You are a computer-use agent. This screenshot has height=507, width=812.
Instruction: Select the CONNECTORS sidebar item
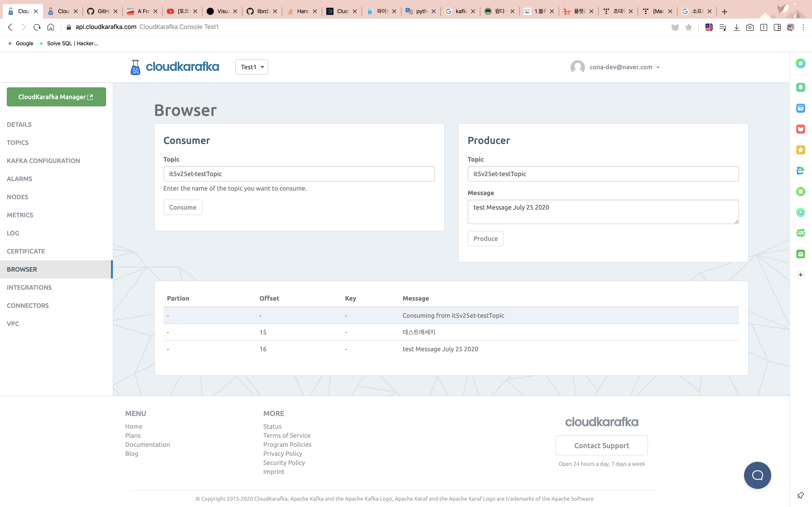pyautogui.click(x=28, y=306)
